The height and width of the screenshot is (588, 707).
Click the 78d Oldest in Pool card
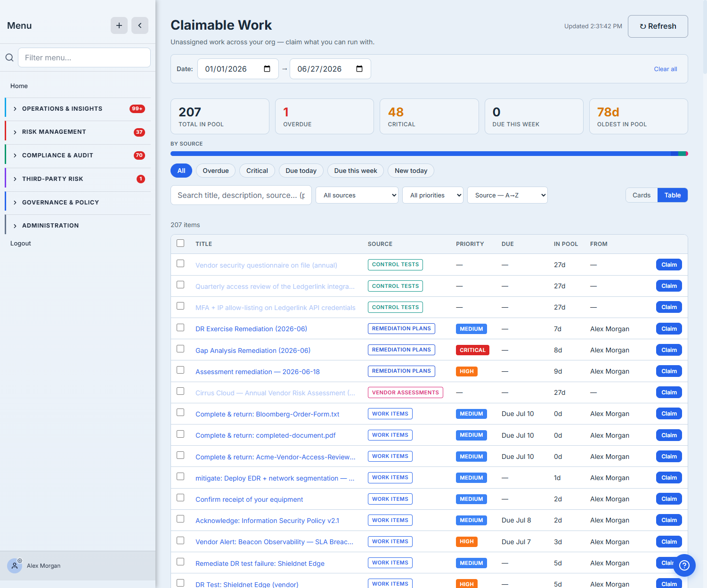coord(639,116)
